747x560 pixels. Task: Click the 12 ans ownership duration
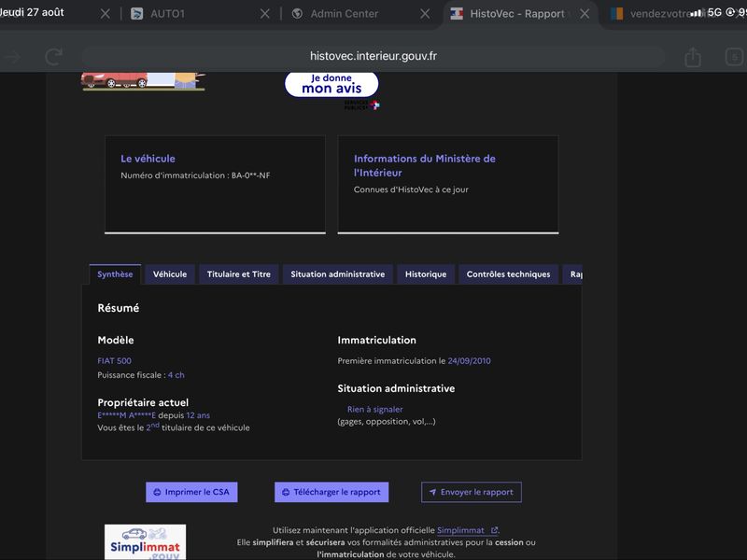pos(198,415)
